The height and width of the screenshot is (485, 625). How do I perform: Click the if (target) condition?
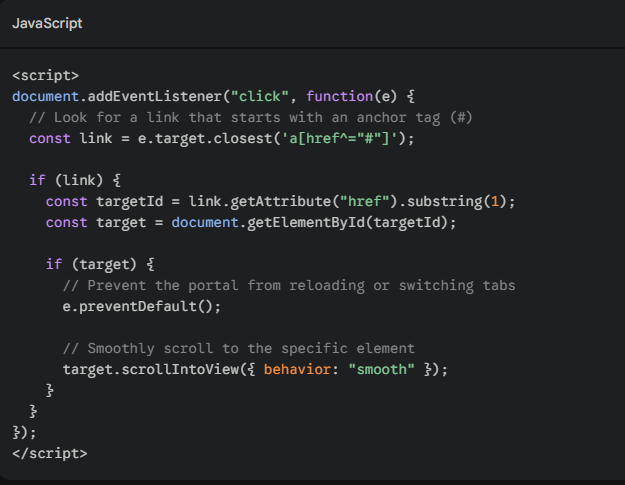[99, 264]
